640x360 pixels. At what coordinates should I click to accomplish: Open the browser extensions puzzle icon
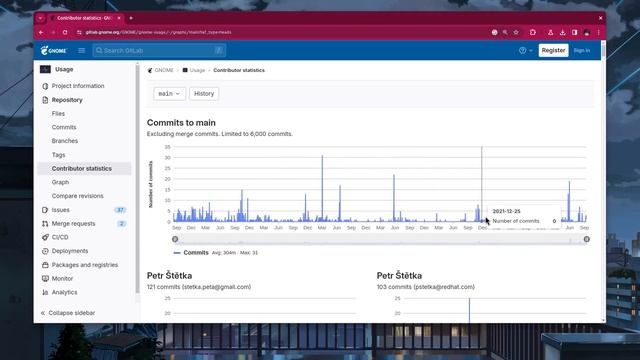(533, 32)
